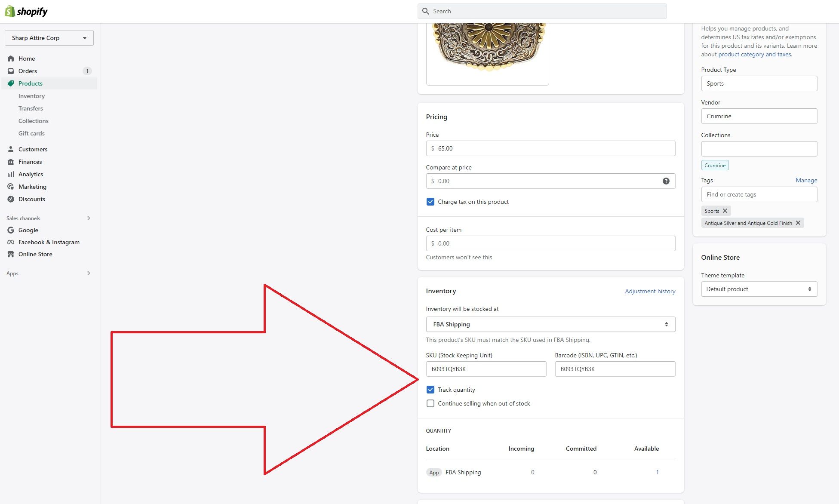Click Adjustment history link
The image size is (839, 504).
click(x=650, y=291)
